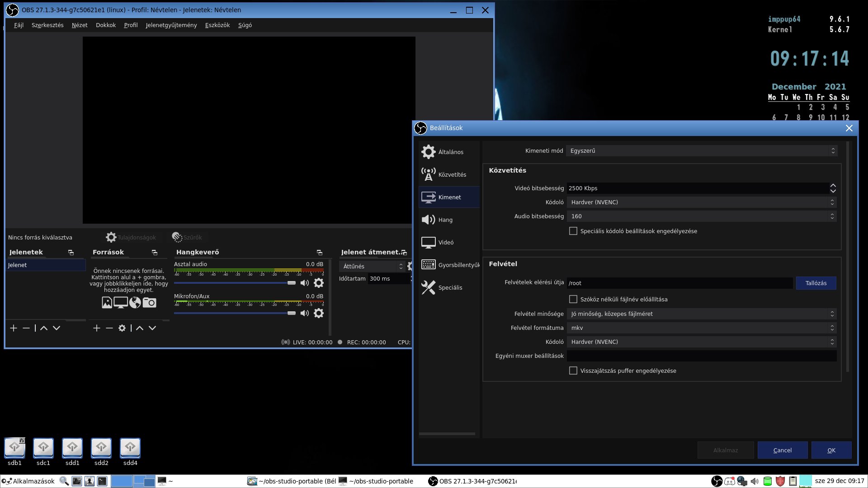
Task: Undock the Hangkeverő panel
Action: (x=320, y=253)
